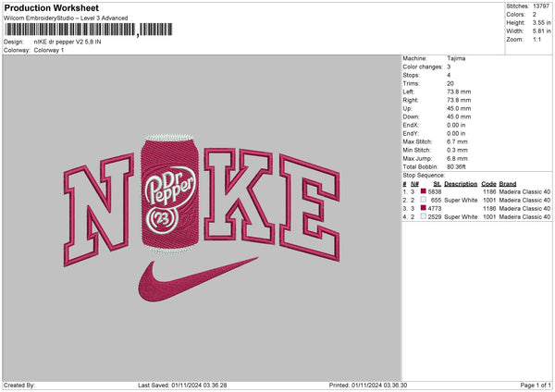Click the 'Up:' label
The height and width of the screenshot is (392, 555).
tap(407, 108)
